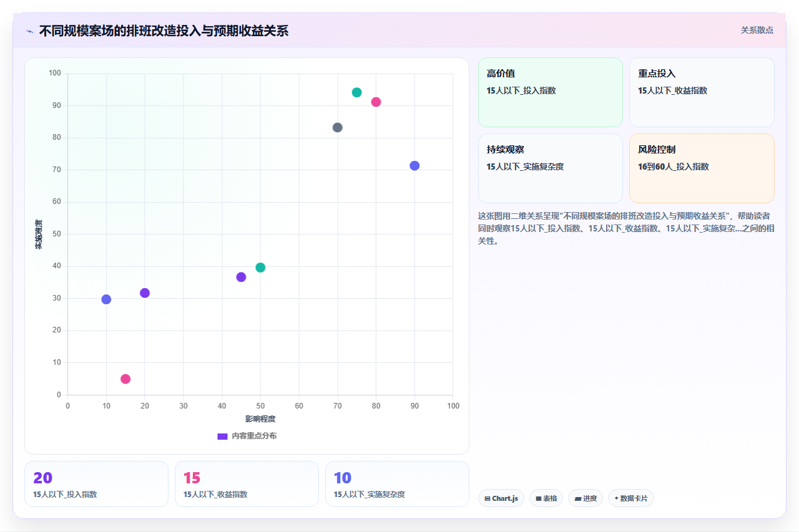This screenshot has width=799, height=532.
Task: Click the 数据卡片 sparkle icon
Action: tap(617, 498)
